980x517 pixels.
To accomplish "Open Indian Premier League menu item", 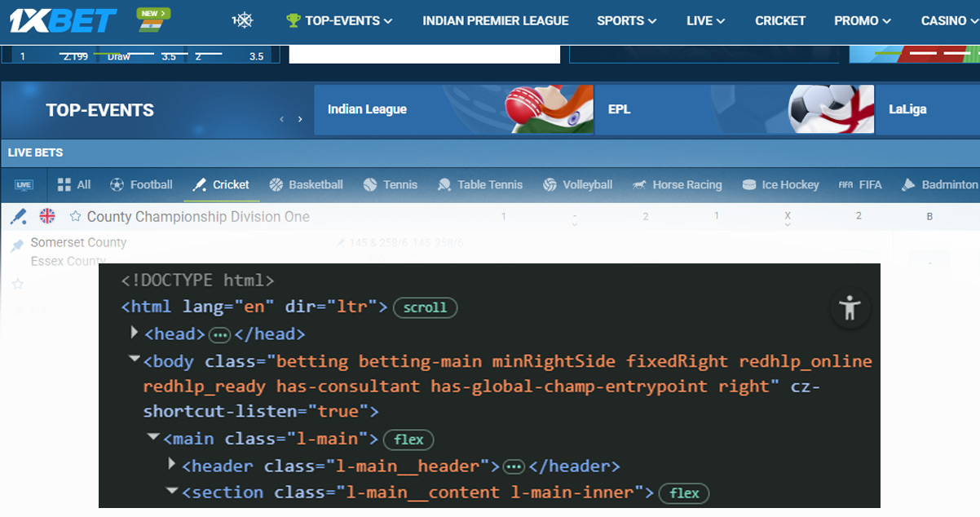I will 495,20.
